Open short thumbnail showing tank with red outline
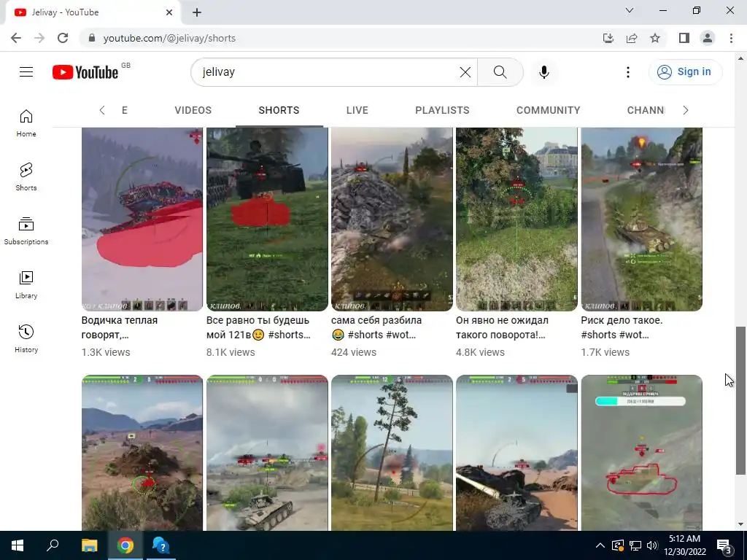 click(x=642, y=452)
